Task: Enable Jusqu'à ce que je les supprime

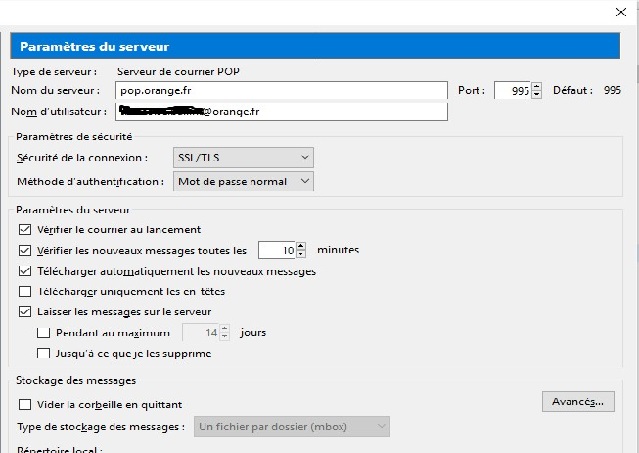Action: tap(43, 353)
